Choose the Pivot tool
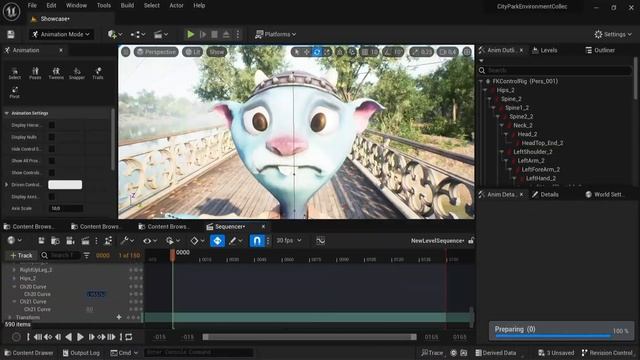This screenshot has height=360, width=640. (x=15, y=92)
